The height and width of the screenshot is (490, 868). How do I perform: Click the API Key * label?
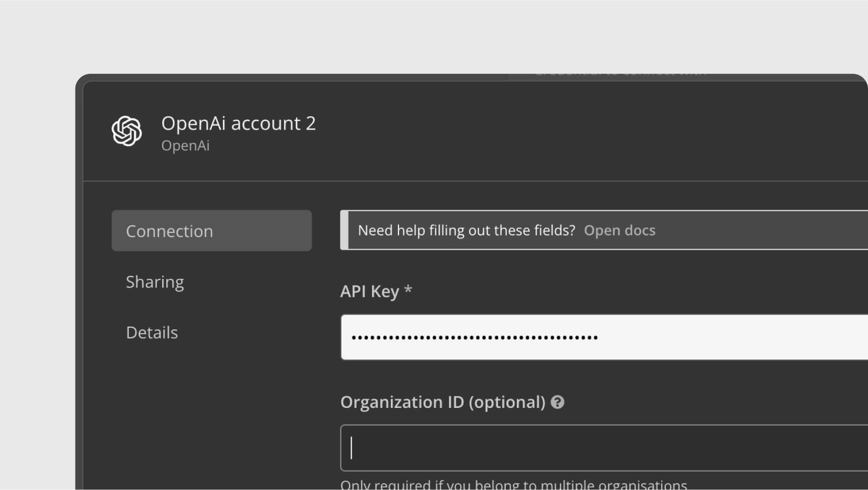(376, 291)
